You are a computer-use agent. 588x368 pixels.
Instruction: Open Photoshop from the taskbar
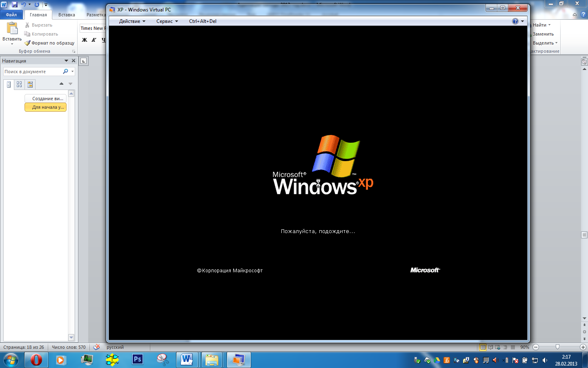coord(138,359)
